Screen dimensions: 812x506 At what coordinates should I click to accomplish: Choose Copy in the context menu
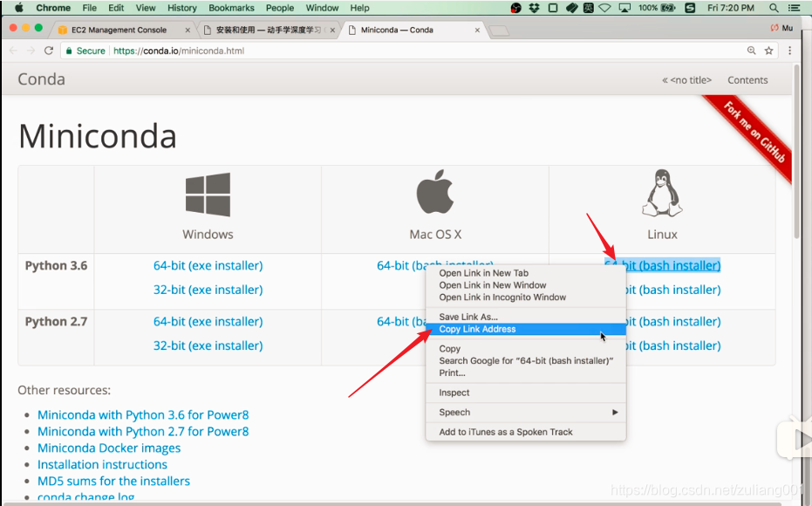pos(526,349)
